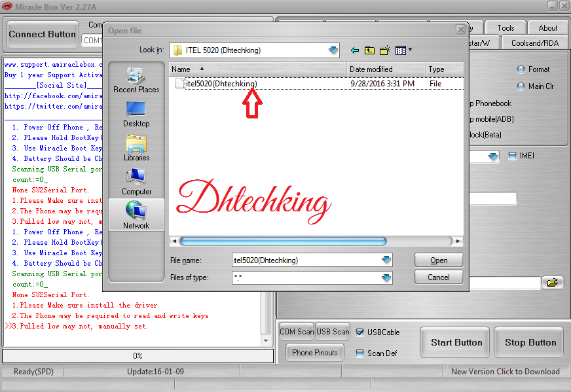Click the www.support.amiraclebox link text
The width and height of the screenshot is (571, 392).
(x=53, y=64)
